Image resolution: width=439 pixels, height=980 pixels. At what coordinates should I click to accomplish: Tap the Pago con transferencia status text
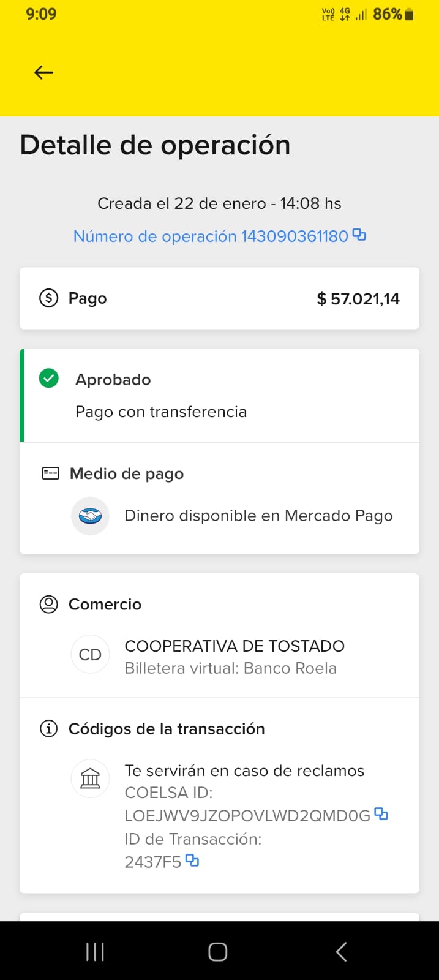[161, 412]
